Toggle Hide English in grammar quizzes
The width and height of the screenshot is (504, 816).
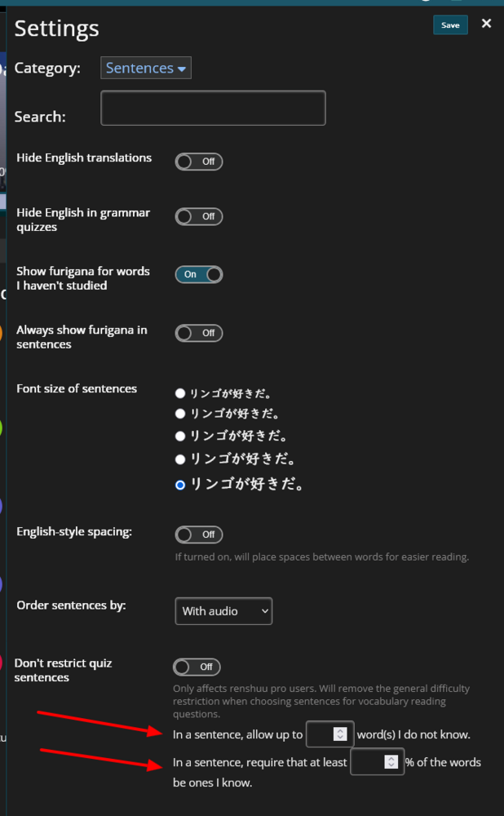(199, 216)
